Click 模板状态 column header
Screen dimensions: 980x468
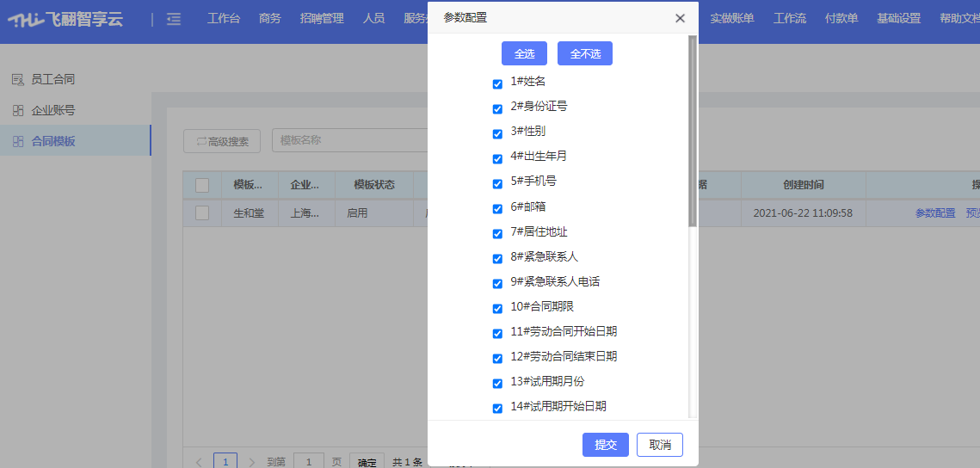(x=374, y=185)
